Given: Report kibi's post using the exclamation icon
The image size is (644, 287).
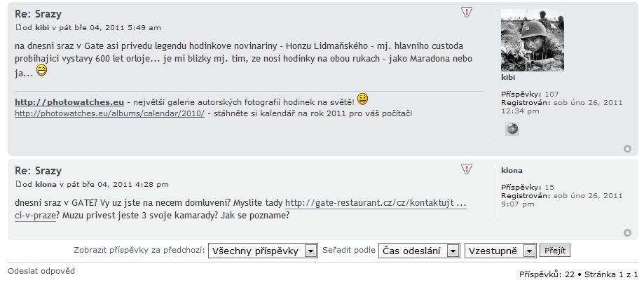Looking at the screenshot, I should point(467,13).
